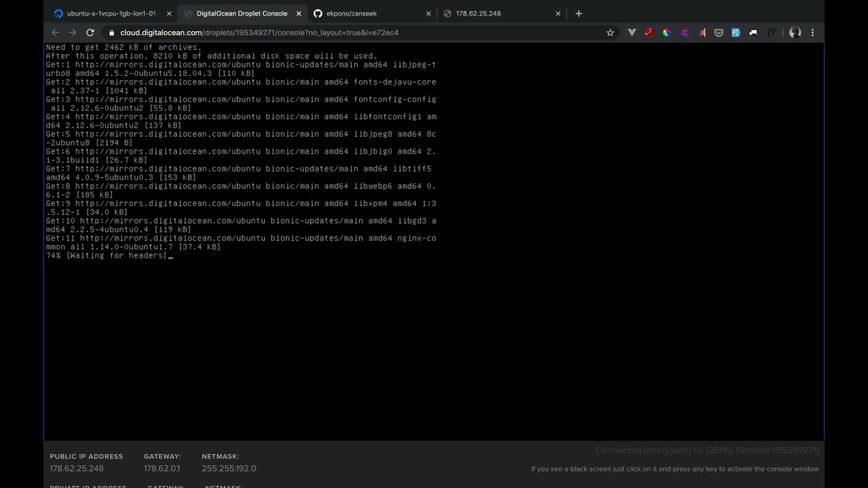Screen dimensions: 868x488
Task: Click the NETMASK: label above 255.255.192.0
Action: [220, 456]
